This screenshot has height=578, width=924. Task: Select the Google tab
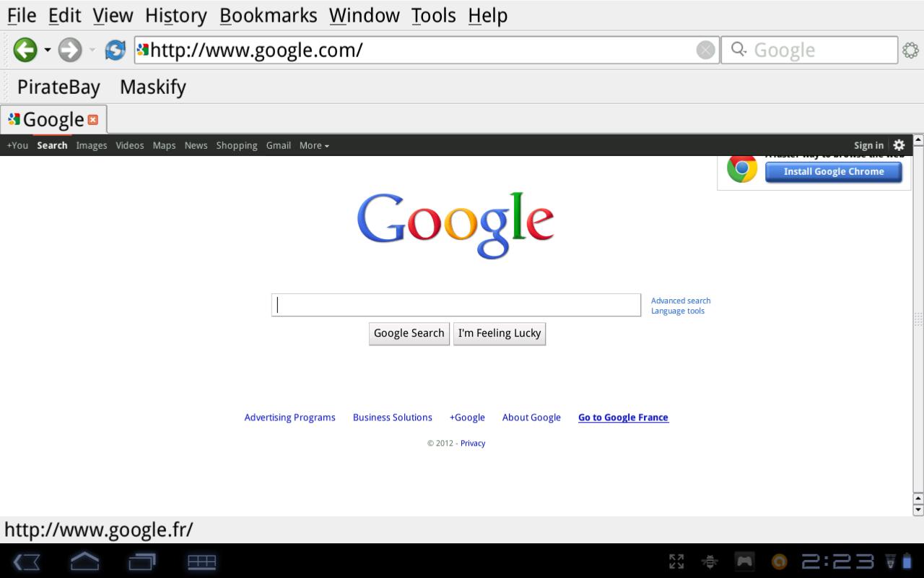point(53,119)
